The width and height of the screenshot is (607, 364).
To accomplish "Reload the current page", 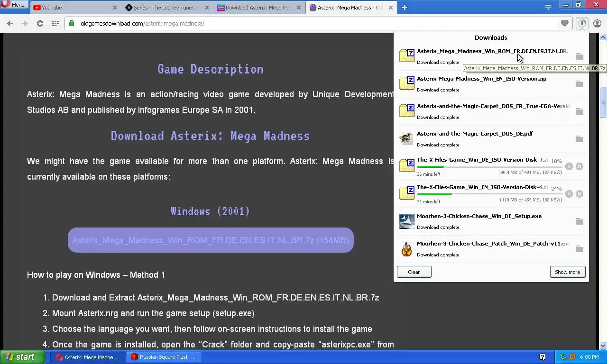I will pyautogui.click(x=40, y=23).
